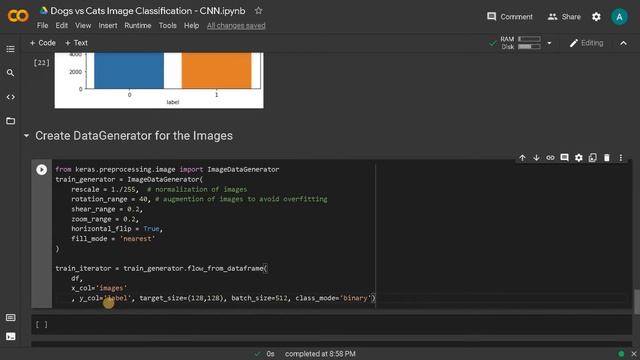The image size is (640, 360).
Task: Click the [22] execution count label
Action: click(41, 63)
